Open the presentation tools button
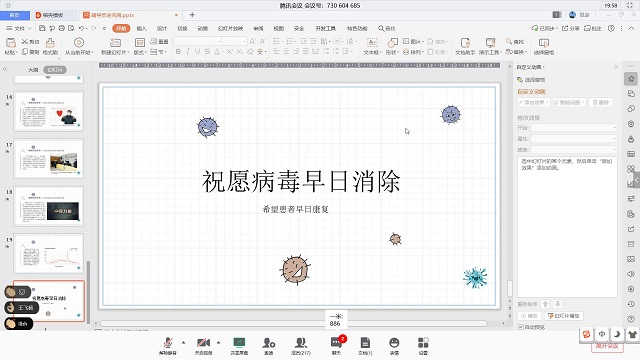The width and height of the screenshot is (640, 360). coord(490,46)
